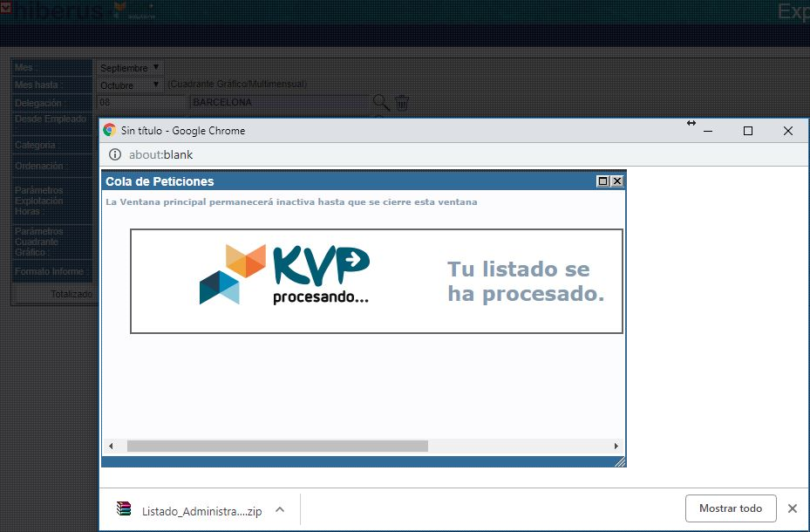The width and height of the screenshot is (810, 532).
Task: Click the 'La Ventana principal permanecerá inactiva' notice
Action: (x=291, y=202)
